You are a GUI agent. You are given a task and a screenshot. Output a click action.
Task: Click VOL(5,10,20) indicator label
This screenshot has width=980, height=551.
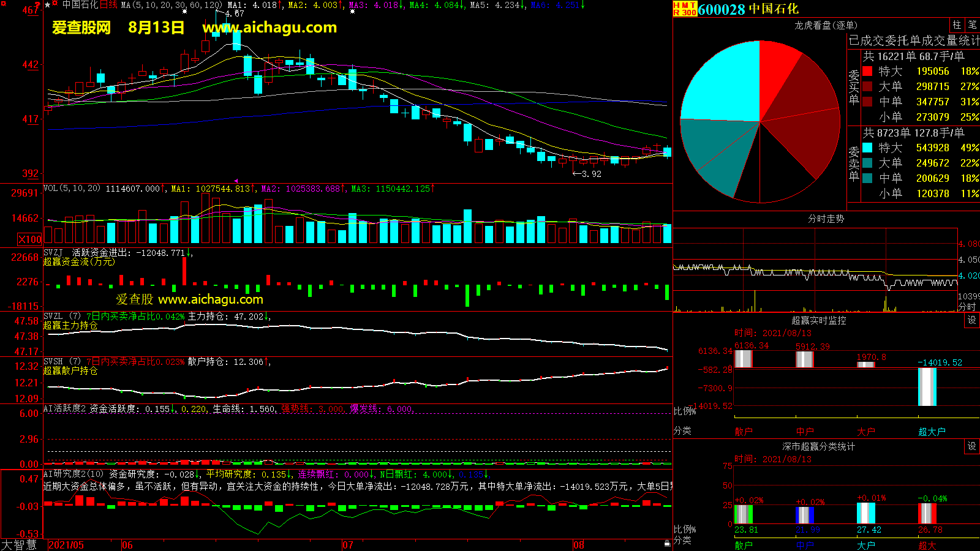[x=72, y=188]
